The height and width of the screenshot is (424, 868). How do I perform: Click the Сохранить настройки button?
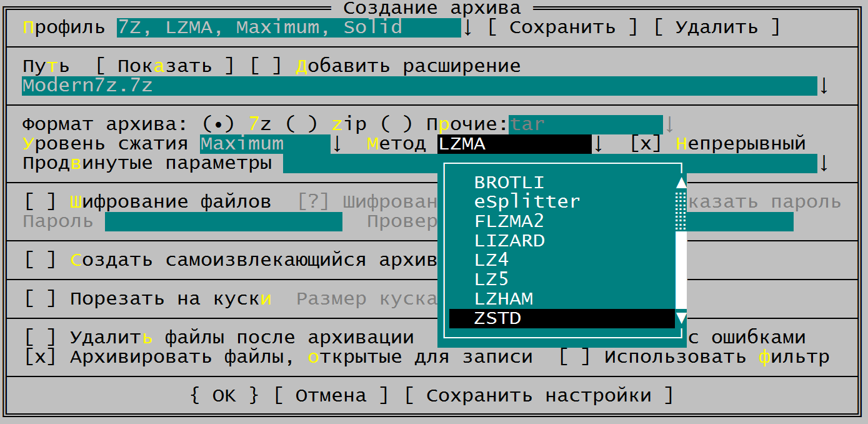(539, 396)
